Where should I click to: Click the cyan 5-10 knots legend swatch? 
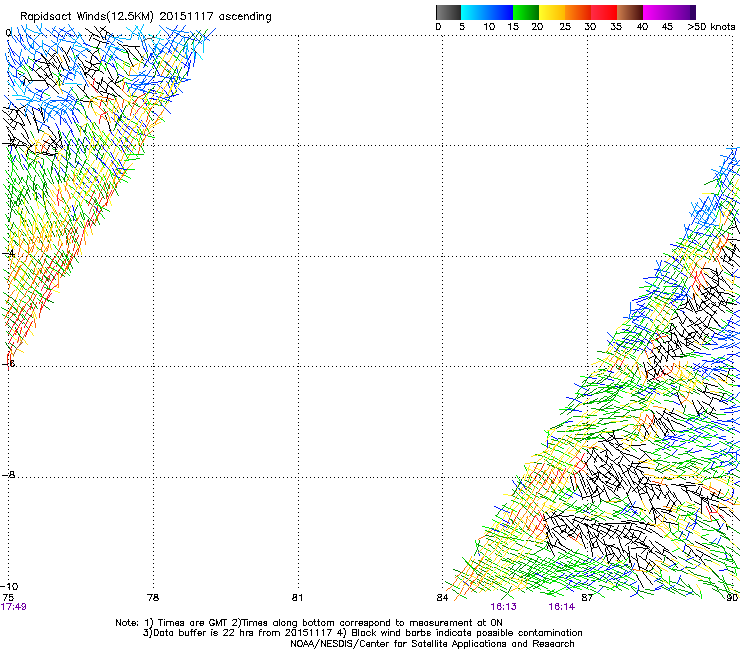474,12
